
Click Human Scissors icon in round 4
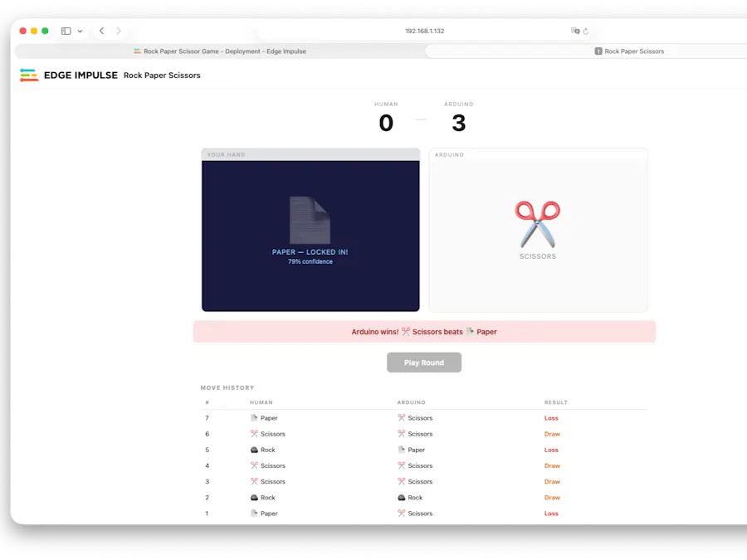pos(254,465)
